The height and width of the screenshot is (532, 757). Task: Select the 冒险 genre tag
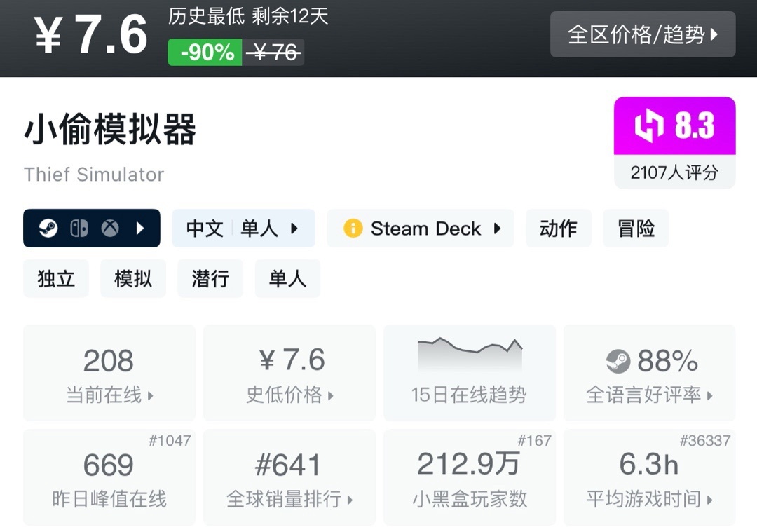pos(636,229)
